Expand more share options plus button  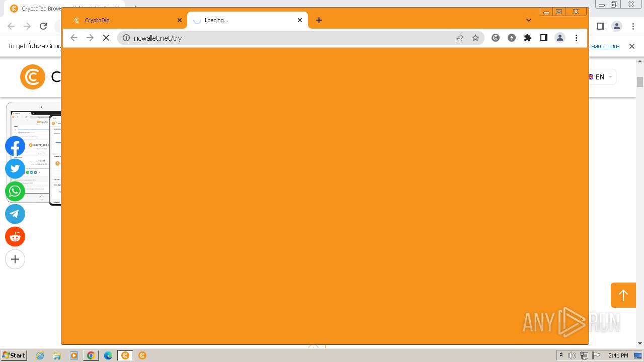pyautogui.click(x=15, y=259)
